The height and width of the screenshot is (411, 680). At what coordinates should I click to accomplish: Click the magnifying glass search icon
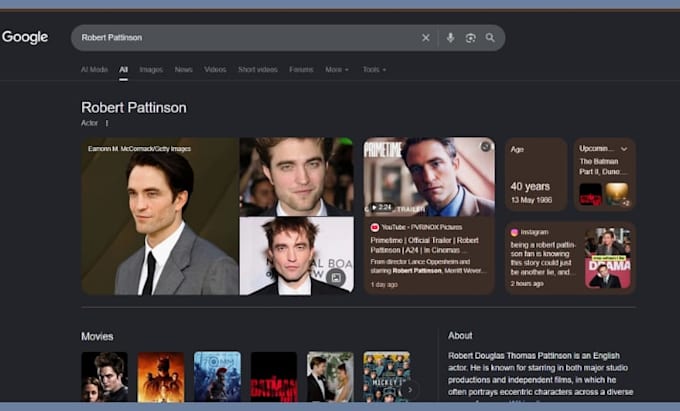(490, 38)
